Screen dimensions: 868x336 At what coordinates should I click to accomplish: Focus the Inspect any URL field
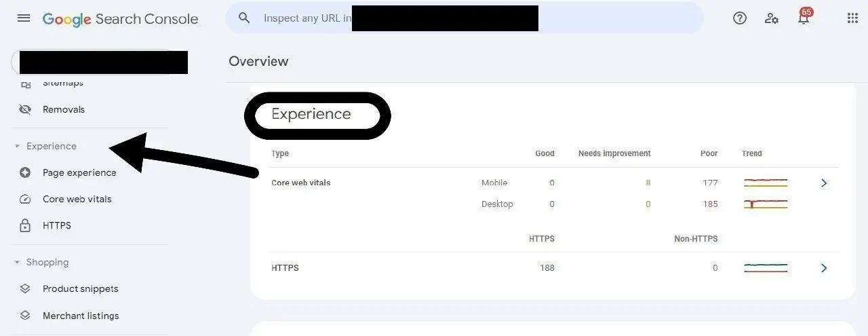pyautogui.click(x=465, y=18)
